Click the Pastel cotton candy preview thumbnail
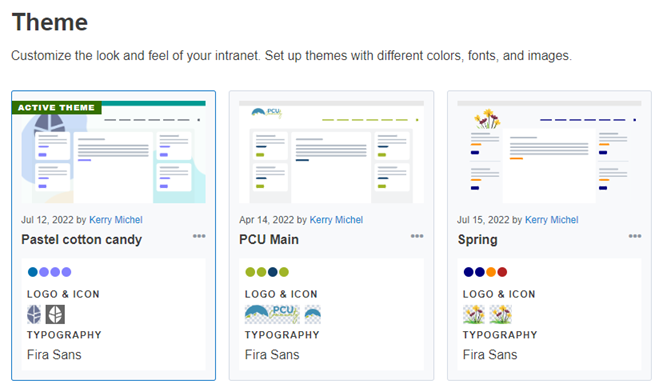Viewport: 663px width, 388px height. point(113,152)
